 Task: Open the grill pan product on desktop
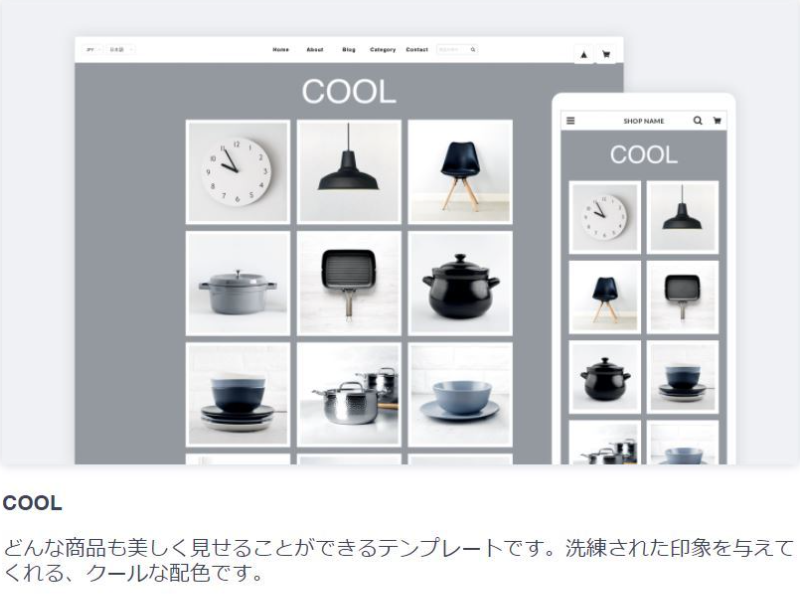(349, 283)
